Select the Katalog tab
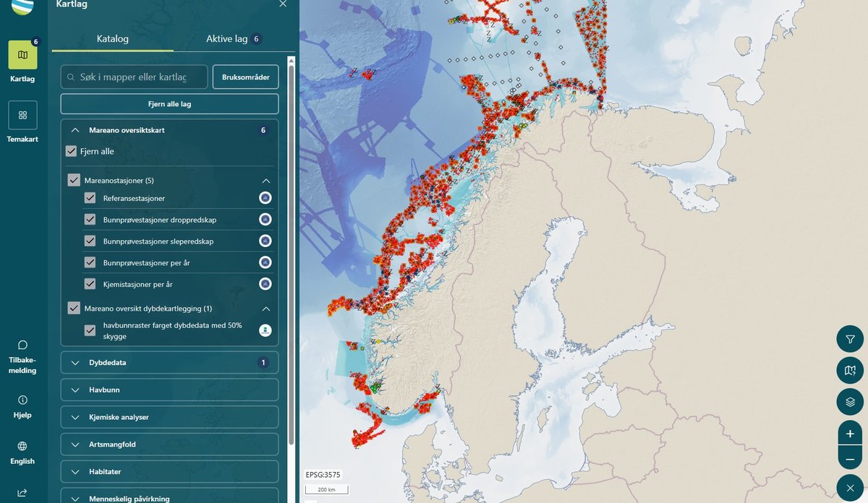 (112, 38)
